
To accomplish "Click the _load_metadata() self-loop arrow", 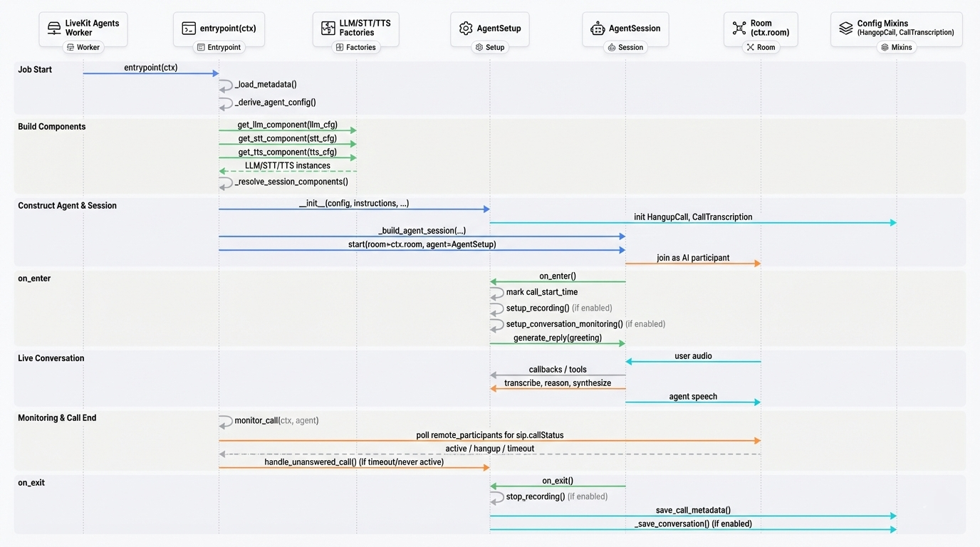I will pyautogui.click(x=226, y=85).
